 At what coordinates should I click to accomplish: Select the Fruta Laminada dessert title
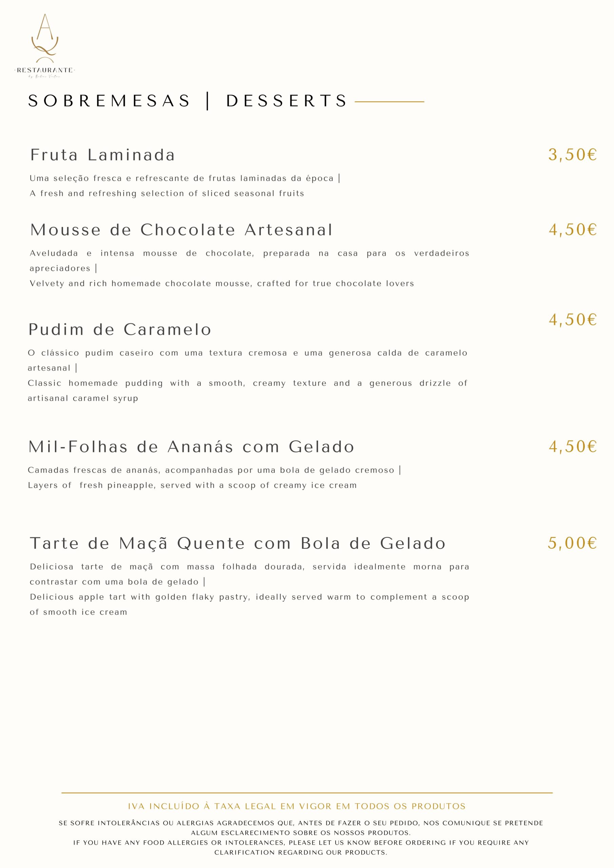(x=102, y=155)
